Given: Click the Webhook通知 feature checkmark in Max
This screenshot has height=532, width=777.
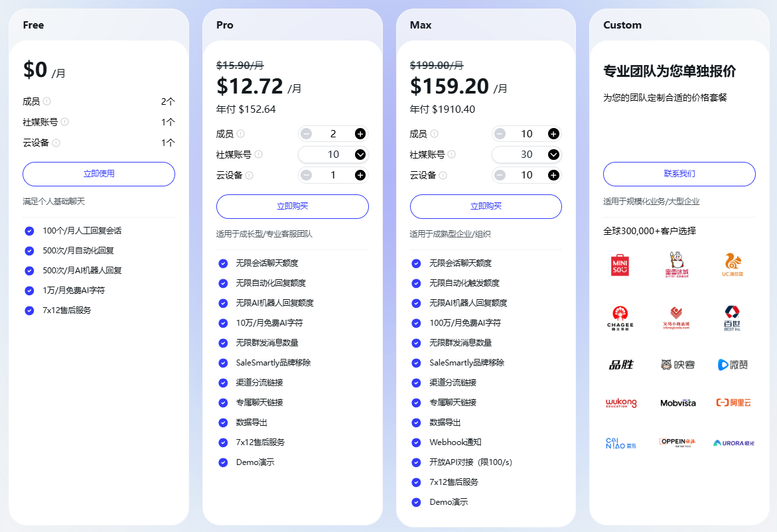Looking at the screenshot, I should tap(416, 442).
